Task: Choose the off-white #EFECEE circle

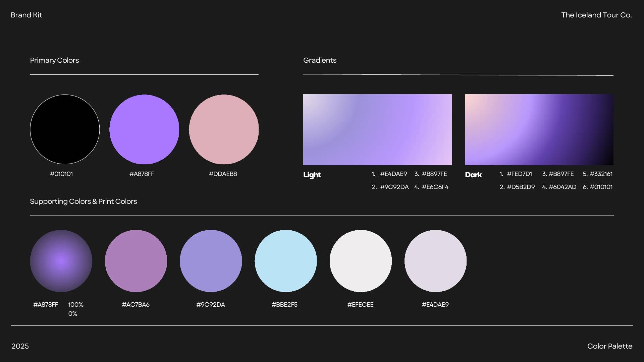Action: click(361, 261)
